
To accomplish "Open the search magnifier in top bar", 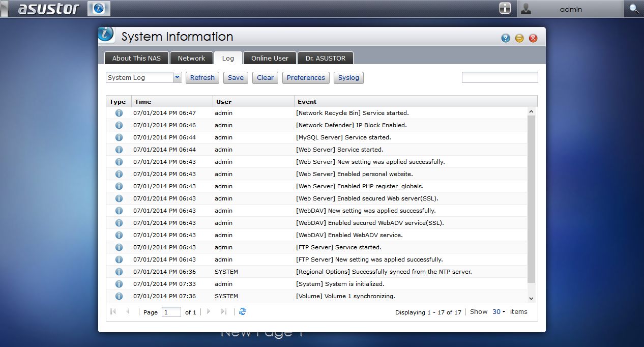I will click(x=634, y=9).
